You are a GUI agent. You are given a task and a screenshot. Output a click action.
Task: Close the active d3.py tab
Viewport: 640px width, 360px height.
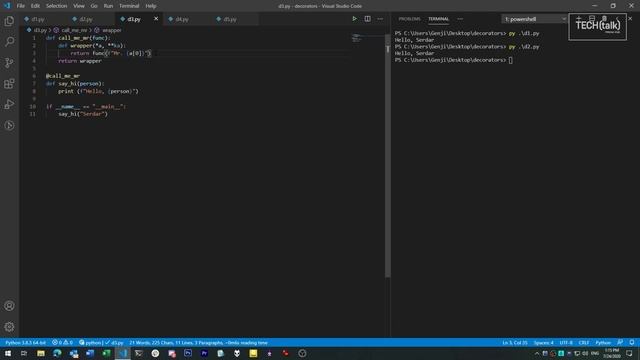click(156, 19)
